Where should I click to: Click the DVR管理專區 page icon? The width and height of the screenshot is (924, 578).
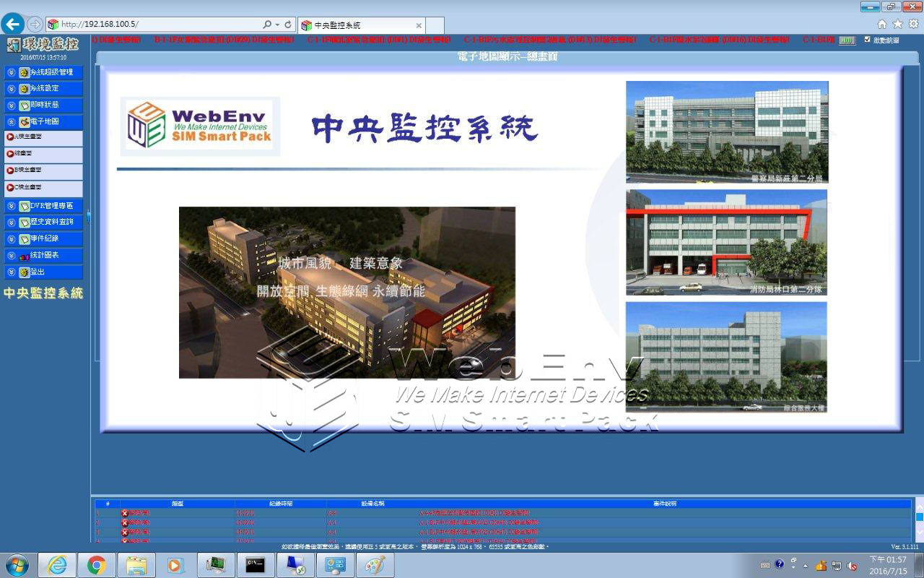point(24,206)
